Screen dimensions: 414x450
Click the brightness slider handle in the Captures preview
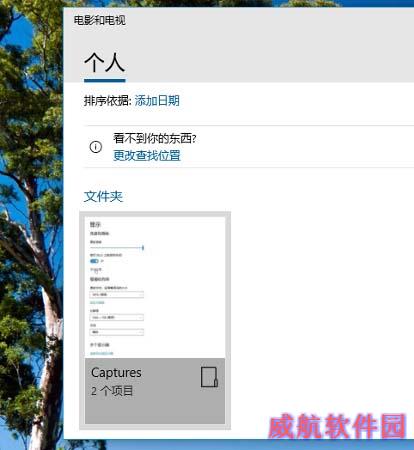pos(143,248)
